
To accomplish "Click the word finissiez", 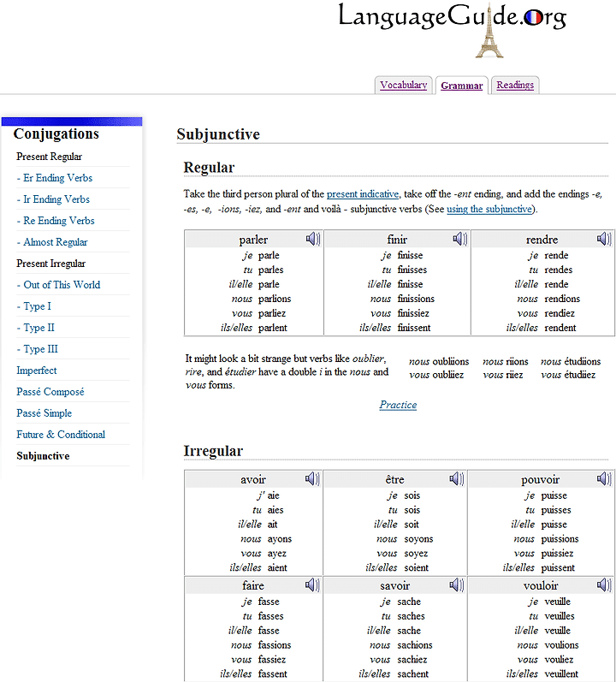I will click(x=413, y=313).
